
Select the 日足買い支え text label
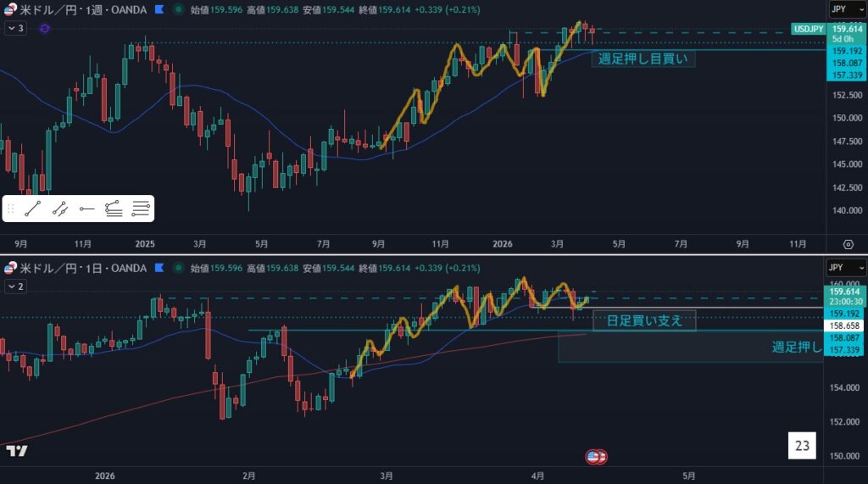(x=643, y=320)
